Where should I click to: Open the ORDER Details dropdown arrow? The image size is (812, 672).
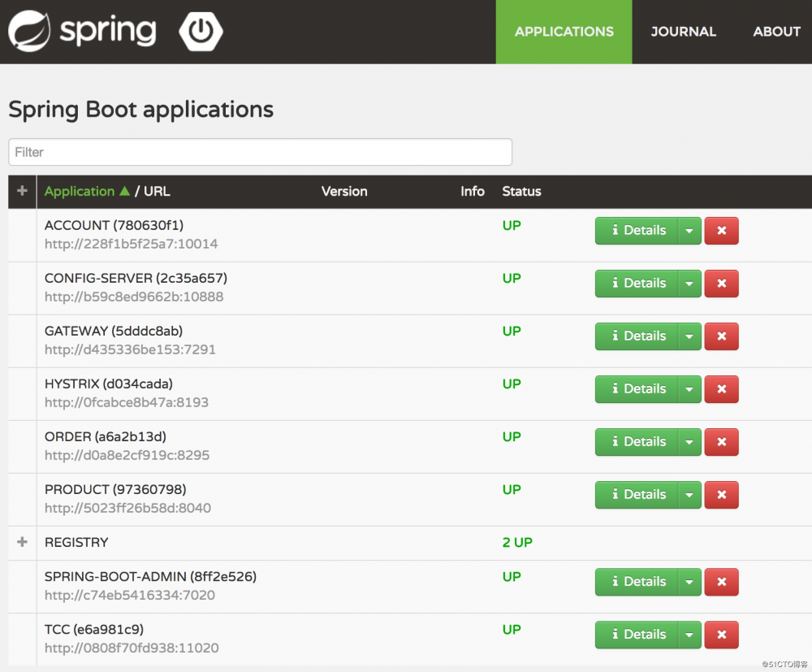tap(689, 442)
